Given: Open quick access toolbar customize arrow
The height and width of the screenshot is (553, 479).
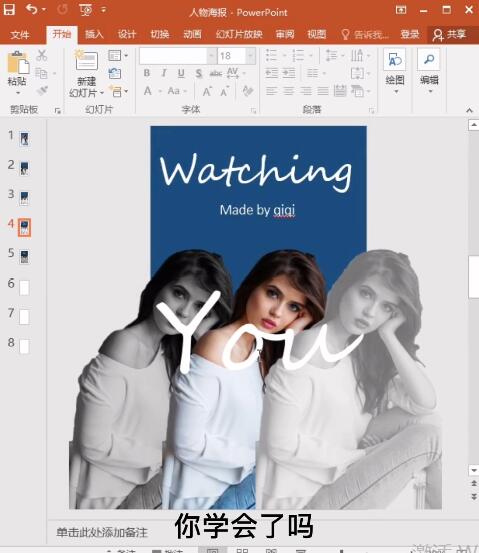Looking at the screenshot, I should [103, 10].
